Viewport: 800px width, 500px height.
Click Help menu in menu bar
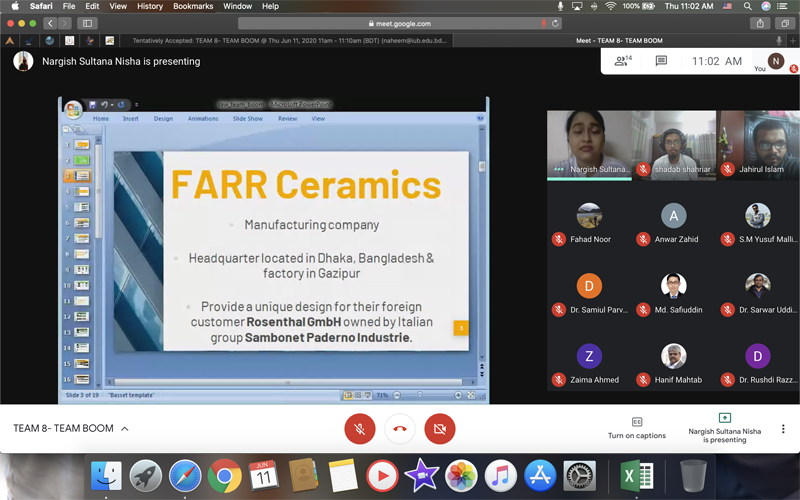(270, 6)
